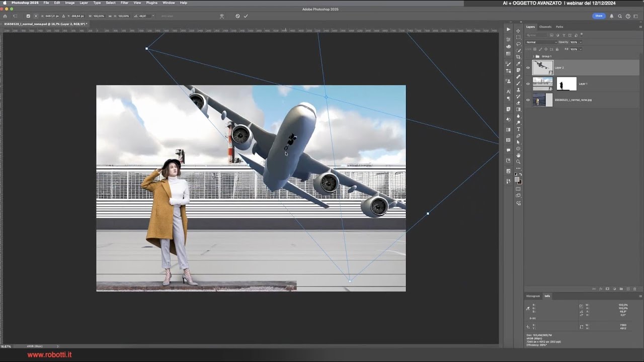Select the Lasso tool
The image size is (644, 362).
pyautogui.click(x=518, y=44)
